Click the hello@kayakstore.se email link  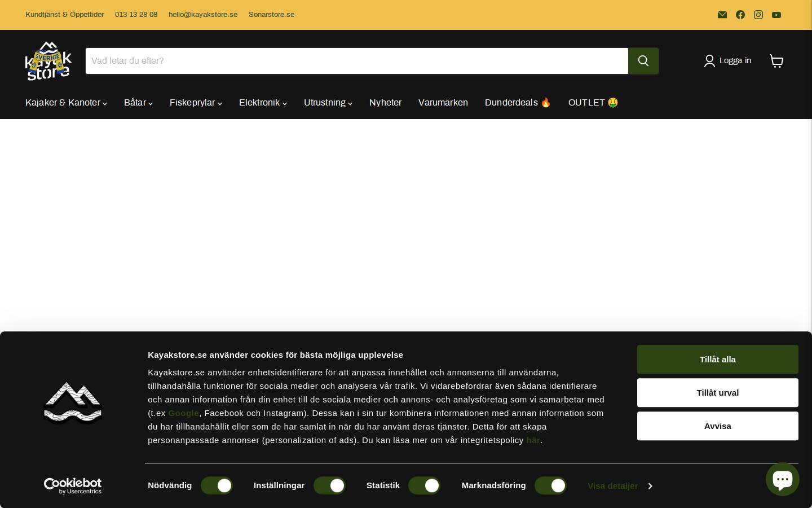point(203,15)
